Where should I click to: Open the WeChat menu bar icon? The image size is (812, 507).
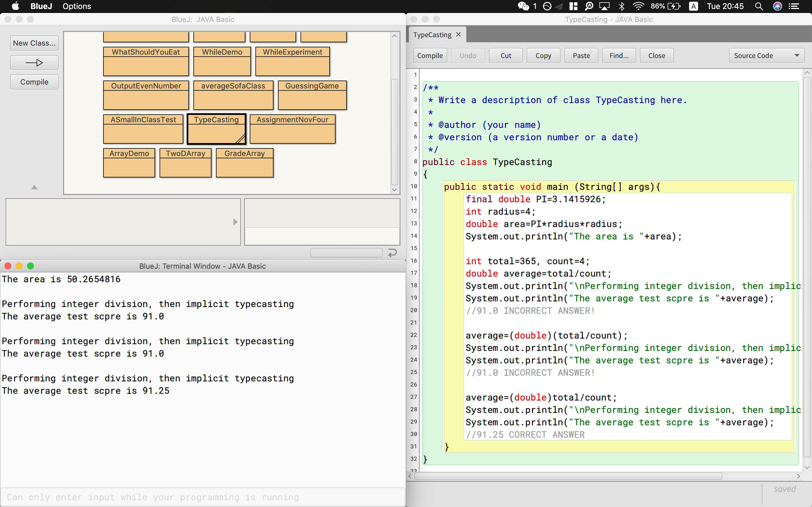click(x=524, y=6)
